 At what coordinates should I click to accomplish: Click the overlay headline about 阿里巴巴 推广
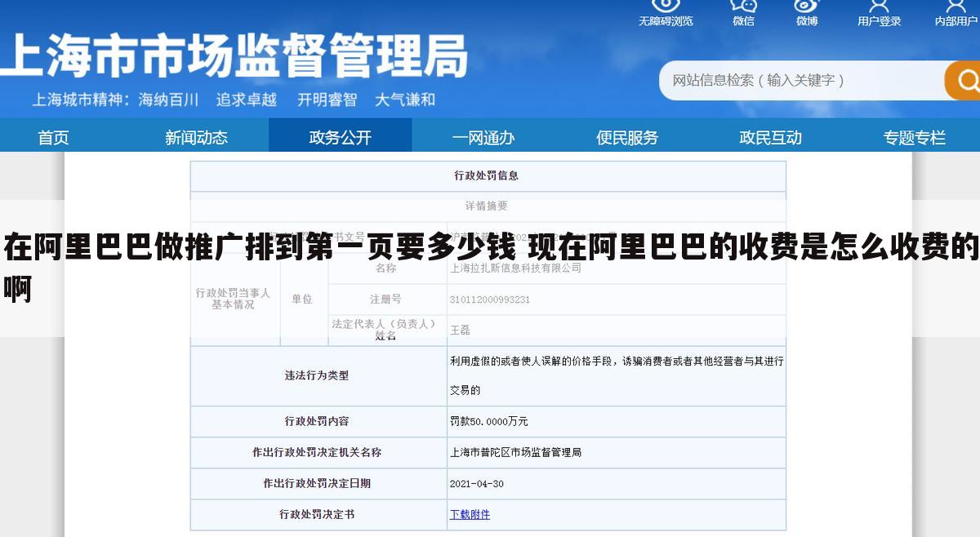pos(490,268)
